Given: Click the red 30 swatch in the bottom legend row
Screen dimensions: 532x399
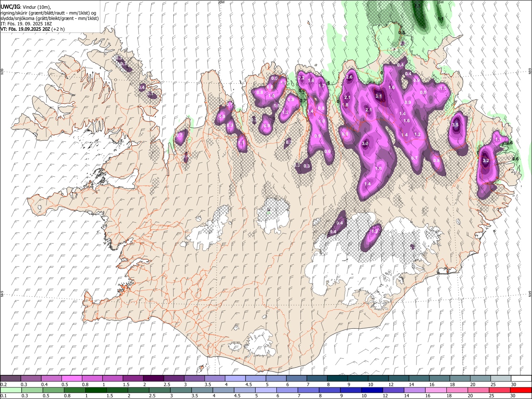Looking at the screenshot, I should tap(521, 390).
